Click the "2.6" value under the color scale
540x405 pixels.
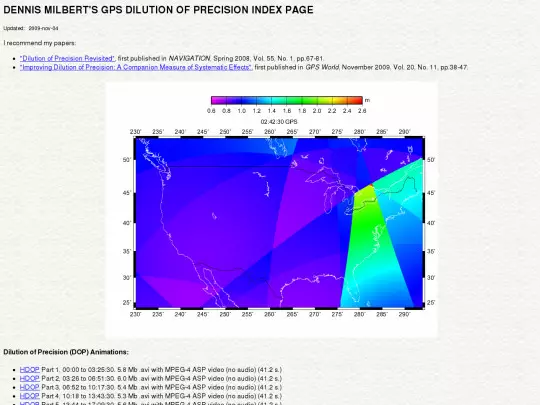click(362, 111)
